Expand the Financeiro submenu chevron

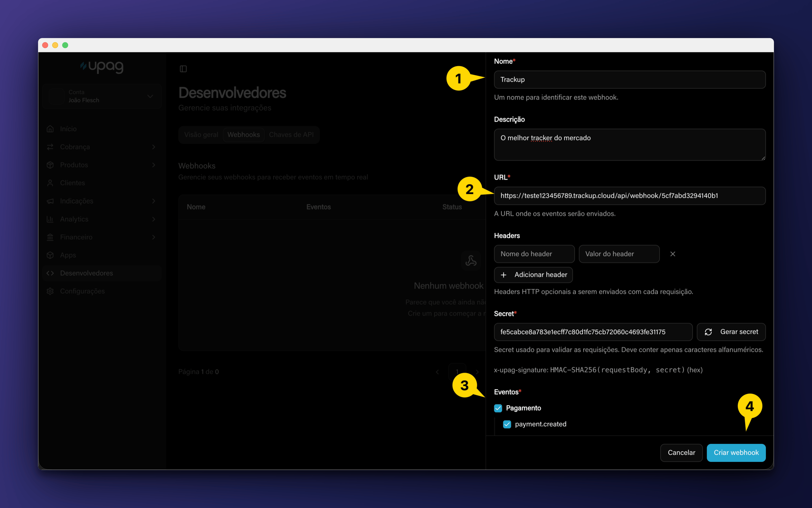coord(154,237)
